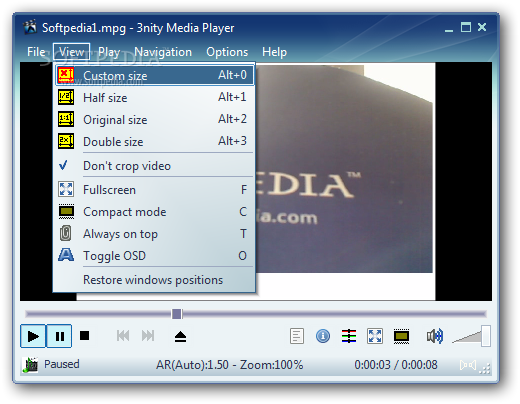Select Custom size in View menu
The width and height of the screenshot is (520, 404).
[x=155, y=75]
